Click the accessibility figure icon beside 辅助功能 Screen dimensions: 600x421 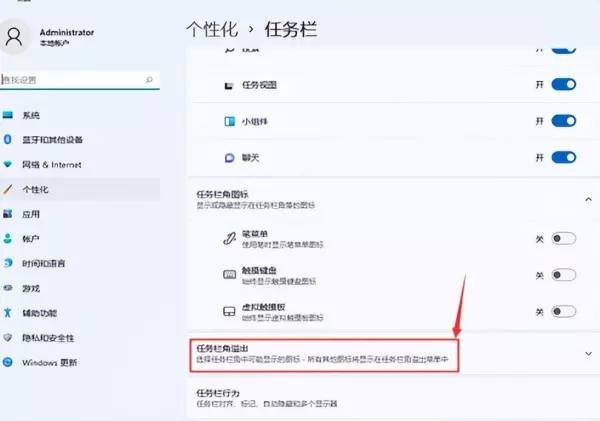[x=8, y=313]
